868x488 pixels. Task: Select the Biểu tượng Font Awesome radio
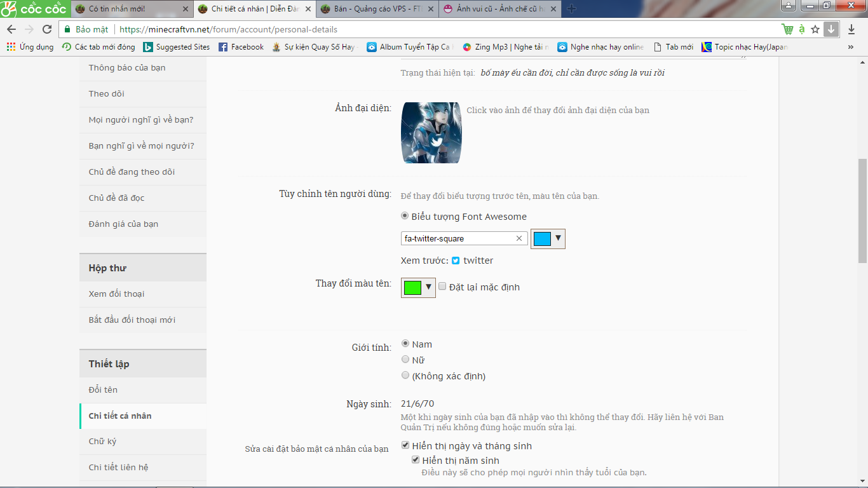point(405,216)
